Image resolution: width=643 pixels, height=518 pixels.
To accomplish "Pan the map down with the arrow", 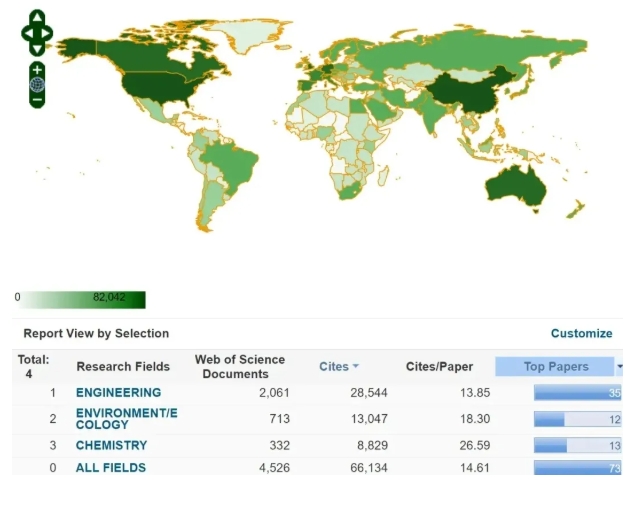I will pos(37,48).
